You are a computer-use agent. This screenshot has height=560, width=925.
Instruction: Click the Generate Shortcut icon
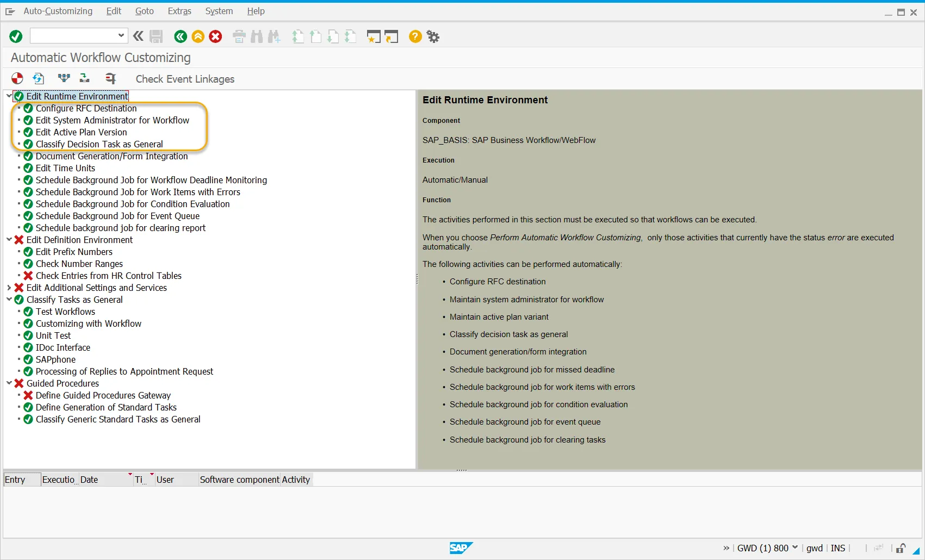point(392,36)
